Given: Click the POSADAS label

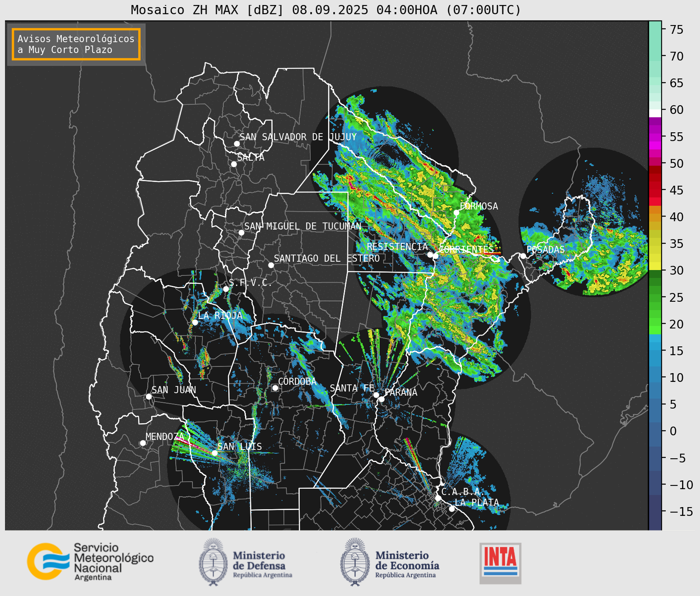Looking at the screenshot, I should (x=546, y=250).
